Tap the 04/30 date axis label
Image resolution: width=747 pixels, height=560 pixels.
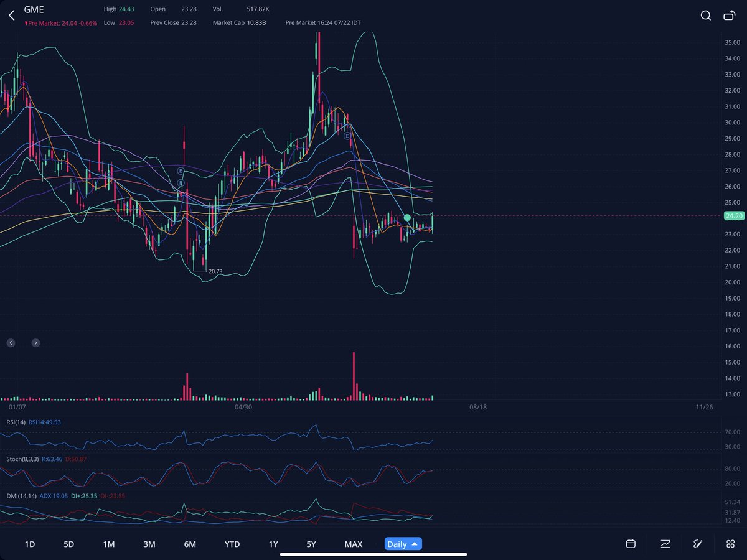(243, 407)
